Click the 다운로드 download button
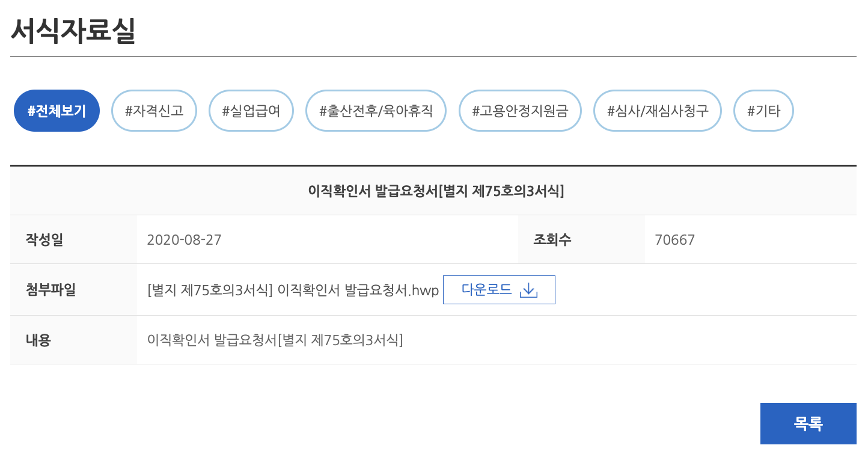 499,290
